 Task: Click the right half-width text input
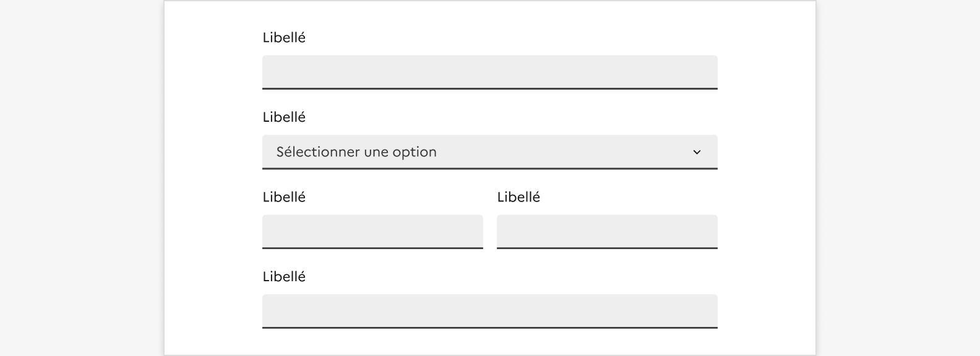pos(607,231)
